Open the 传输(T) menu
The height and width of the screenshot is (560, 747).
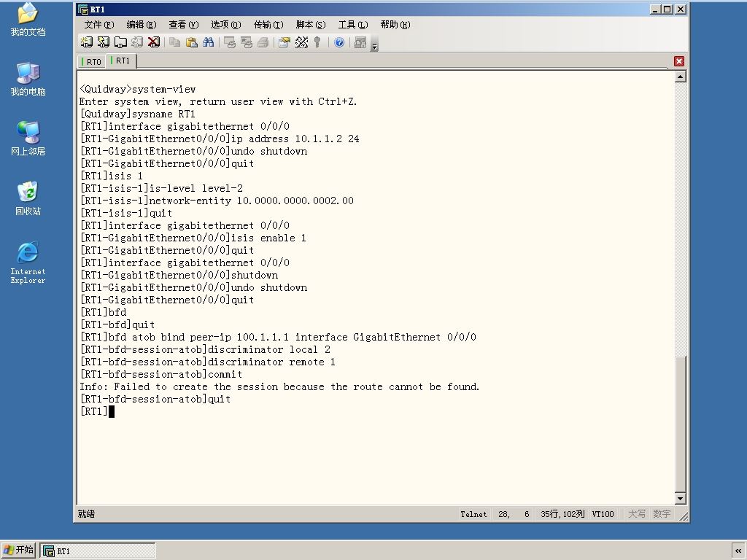(x=268, y=25)
